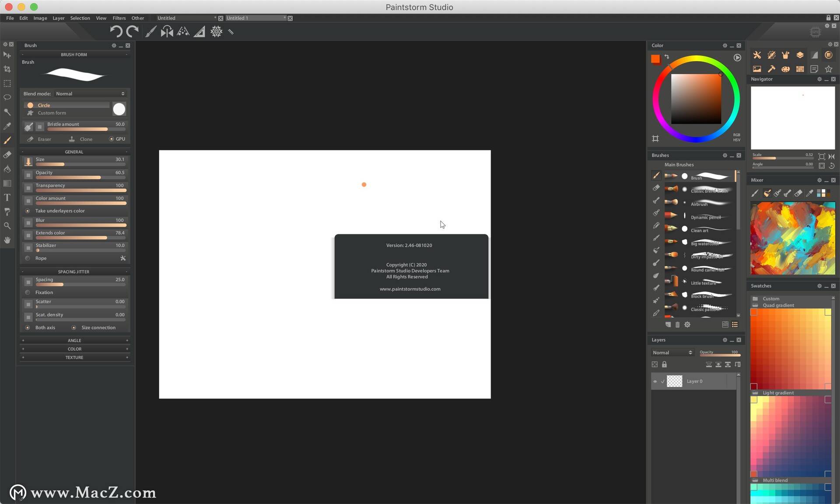This screenshot has width=840, height=504.
Task: Open the layer blend mode Normal dropdown
Action: tap(672, 352)
